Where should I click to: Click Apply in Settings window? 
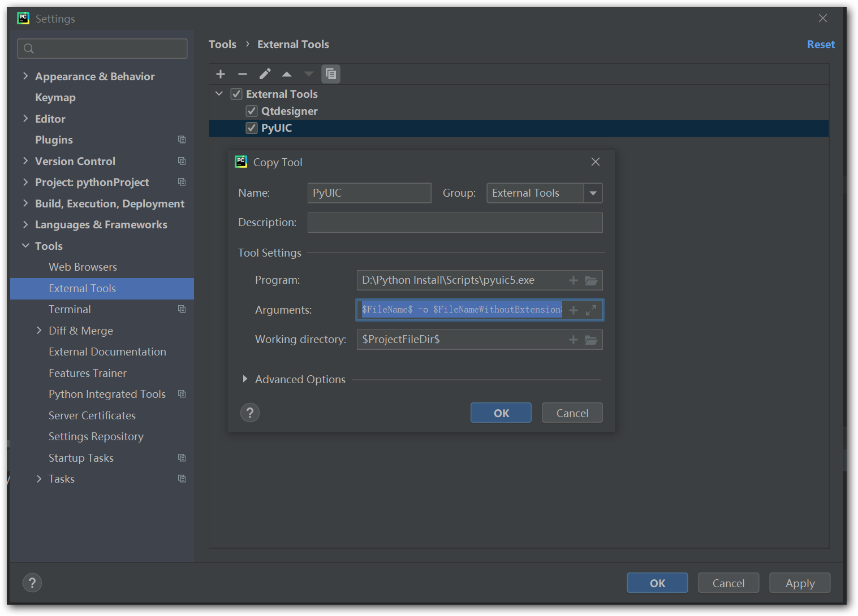tap(800, 583)
